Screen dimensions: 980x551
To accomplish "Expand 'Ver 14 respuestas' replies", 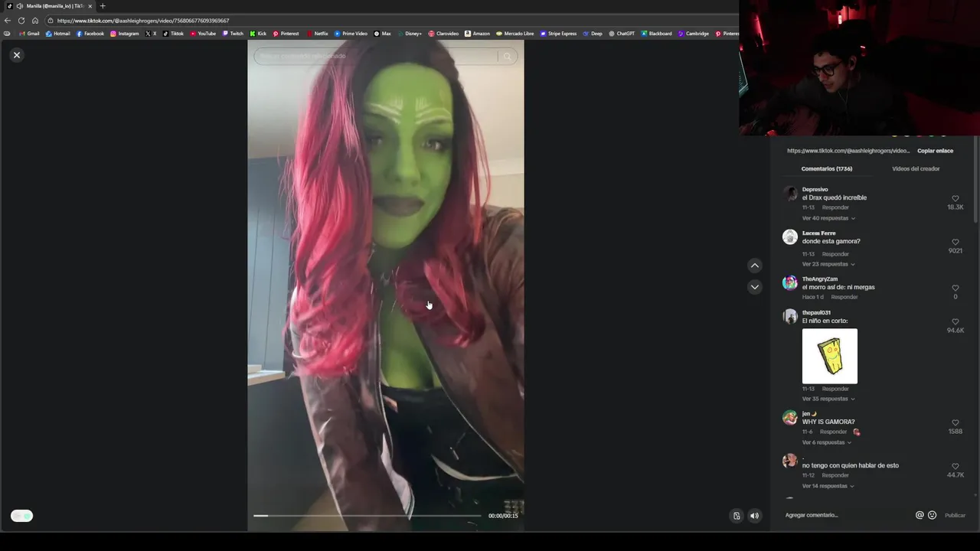I will point(828,486).
